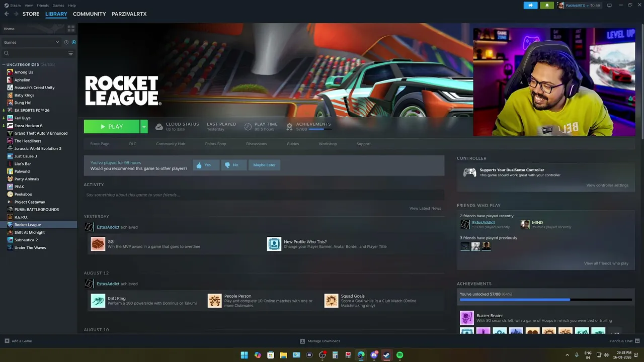Vote No on recommending this game

[233, 165]
